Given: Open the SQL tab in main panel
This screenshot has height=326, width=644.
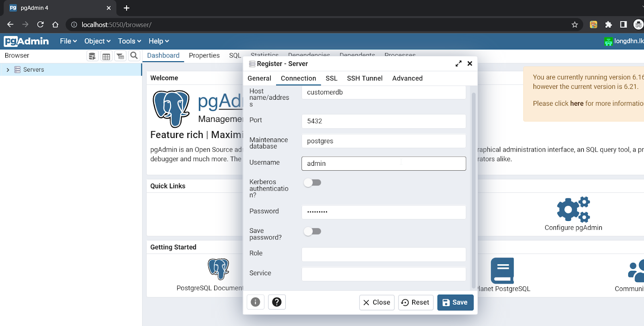Looking at the screenshot, I should pyautogui.click(x=235, y=56).
